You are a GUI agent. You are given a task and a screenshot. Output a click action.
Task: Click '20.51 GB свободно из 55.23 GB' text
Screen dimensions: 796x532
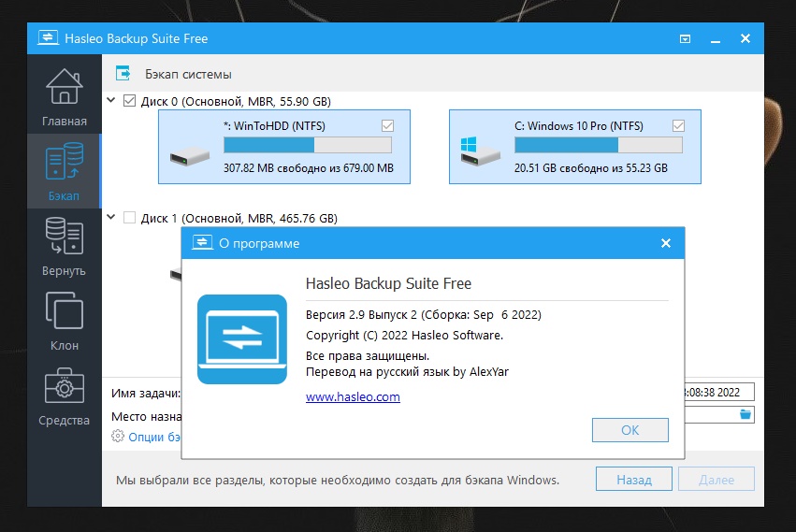coord(591,168)
